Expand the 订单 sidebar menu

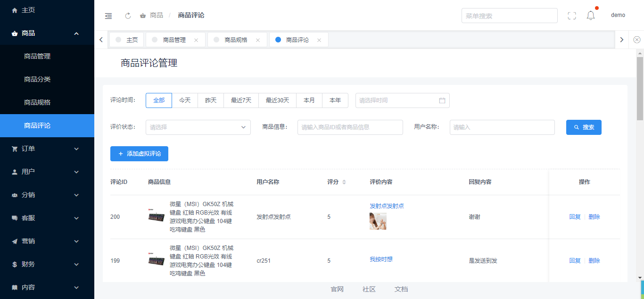click(x=47, y=149)
